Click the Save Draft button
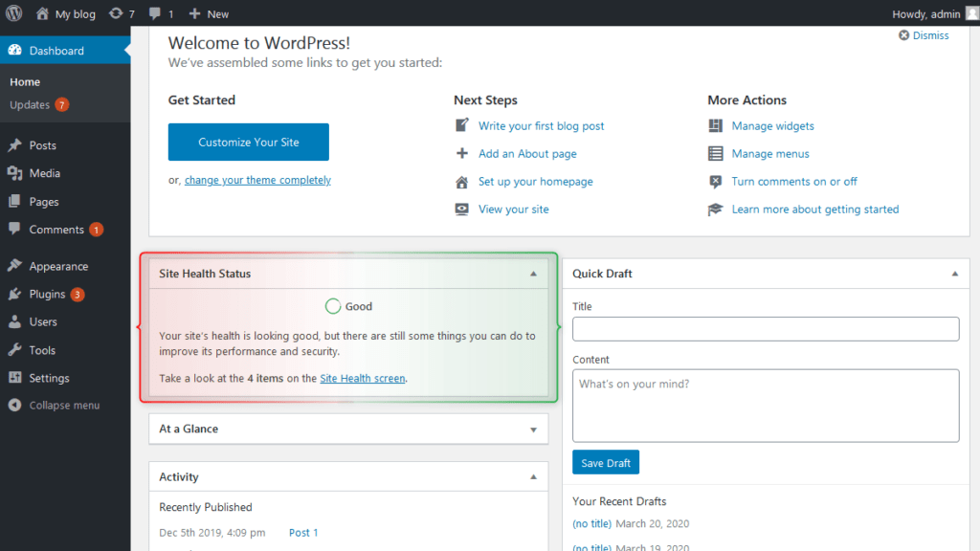 [x=606, y=462]
